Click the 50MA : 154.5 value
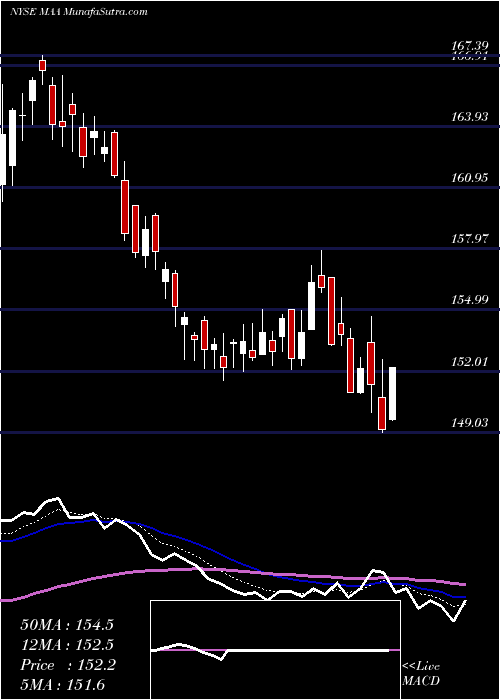 67,625
